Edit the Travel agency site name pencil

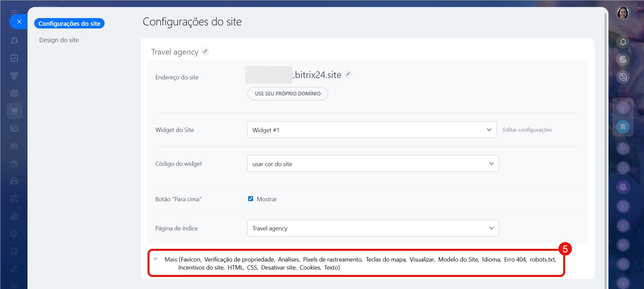coord(205,52)
